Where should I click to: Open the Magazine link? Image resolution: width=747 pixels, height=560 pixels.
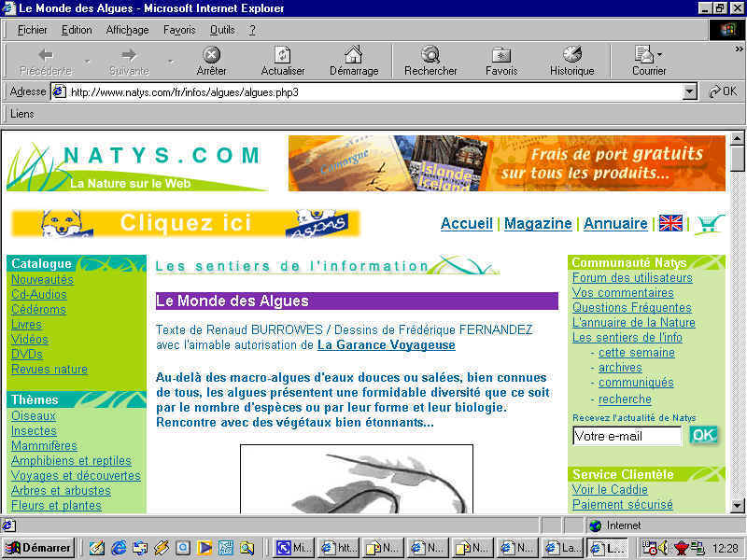tap(538, 223)
